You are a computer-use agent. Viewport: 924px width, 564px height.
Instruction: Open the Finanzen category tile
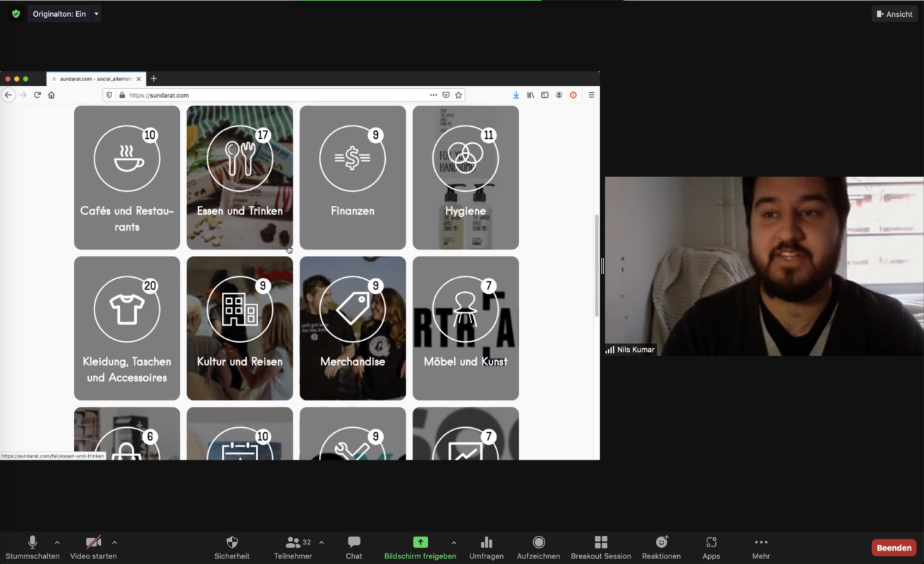click(353, 178)
